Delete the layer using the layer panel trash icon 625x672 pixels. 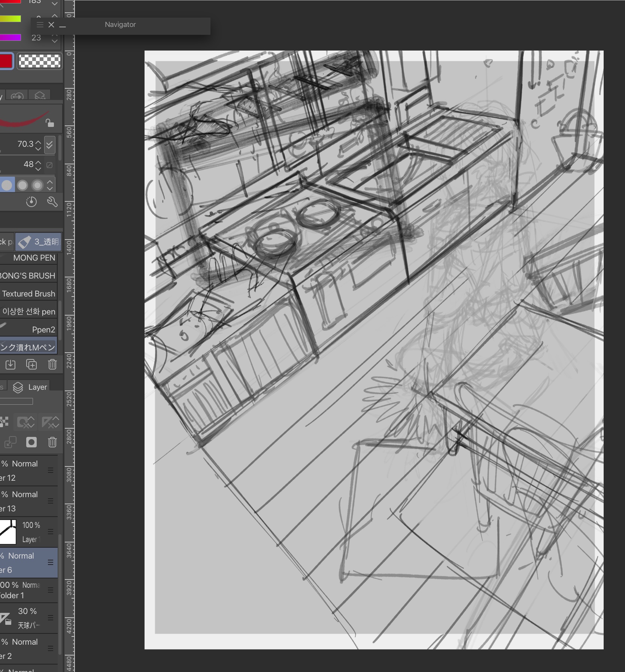click(x=52, y=442)
